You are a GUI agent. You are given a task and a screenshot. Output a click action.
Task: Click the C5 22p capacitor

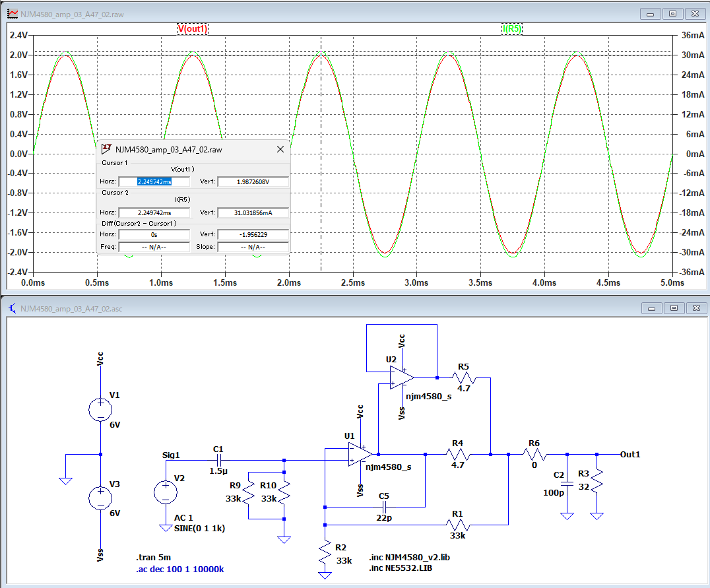click(385, 507)
